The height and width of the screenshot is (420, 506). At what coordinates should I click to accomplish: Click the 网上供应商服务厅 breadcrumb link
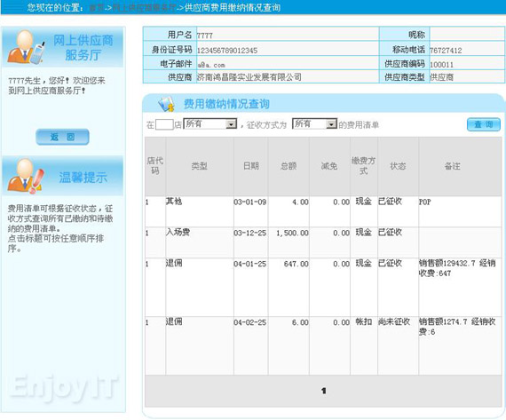click(145, 8)
